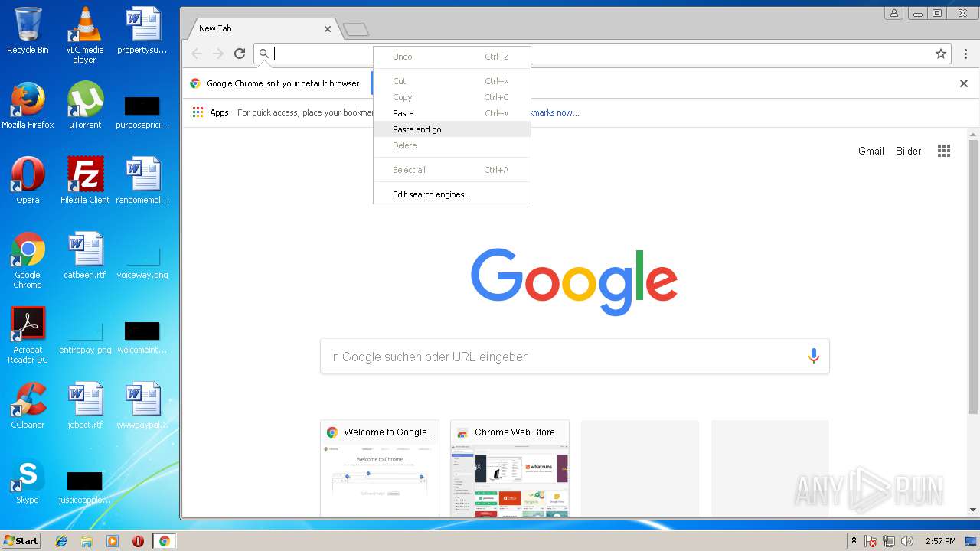Click the Opera taskbar icon
980x551 pixels.
139,541
